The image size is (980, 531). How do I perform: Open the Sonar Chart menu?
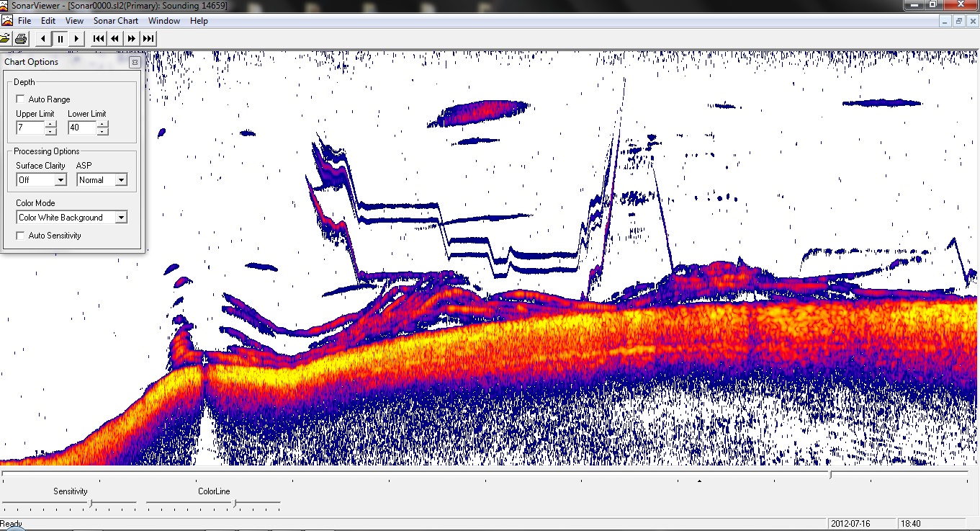tap(115, 21)
